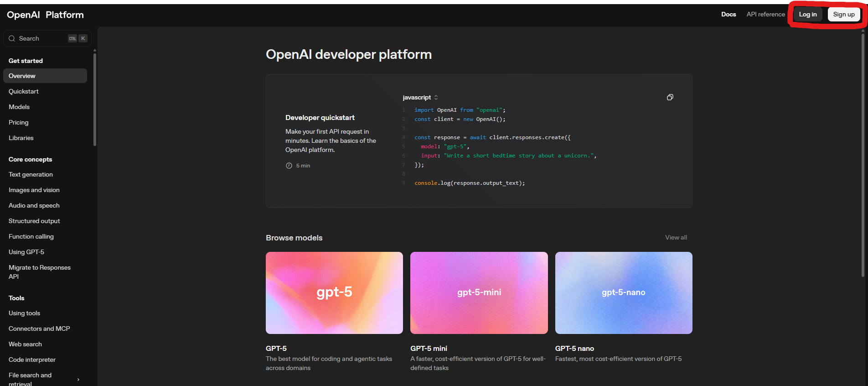The width and height of the screenshot is (868, 386).
Task: Open Code interpreter page
Action: click(x=32, y=360)
